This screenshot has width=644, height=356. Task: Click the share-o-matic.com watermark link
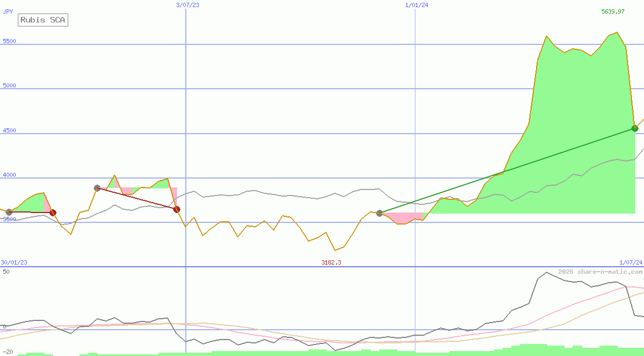point(600,272)
